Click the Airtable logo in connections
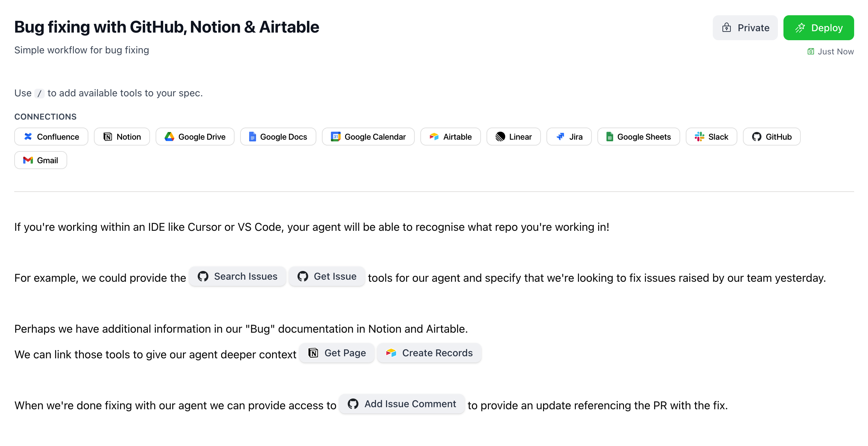The width and height of the screenshot is (868, 446). [434, 137]
